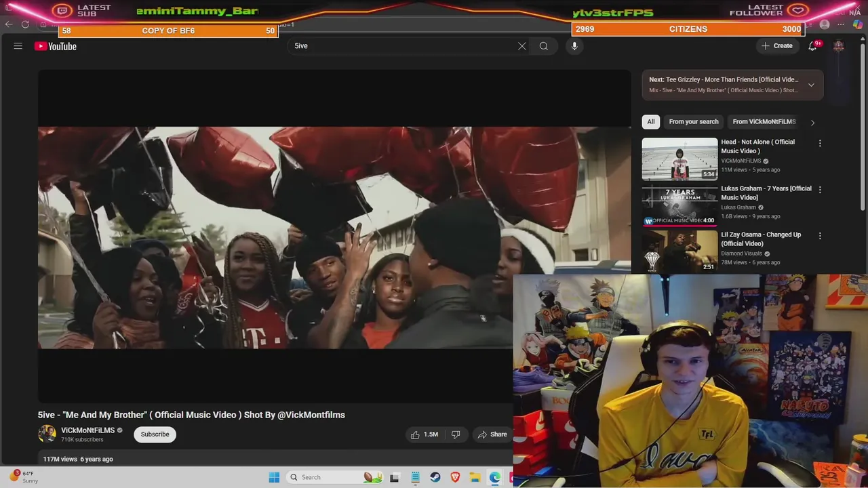
Task: Open the browser settings ellipsis menu
Action: pyautogui.click(x=841, y=24)
